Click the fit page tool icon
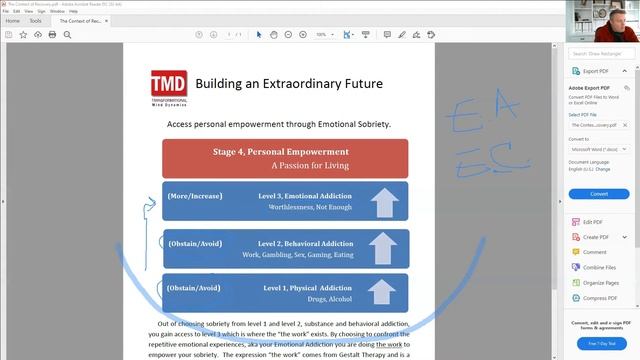This screenshot has height=360, width=640. [x=347, y=35]
